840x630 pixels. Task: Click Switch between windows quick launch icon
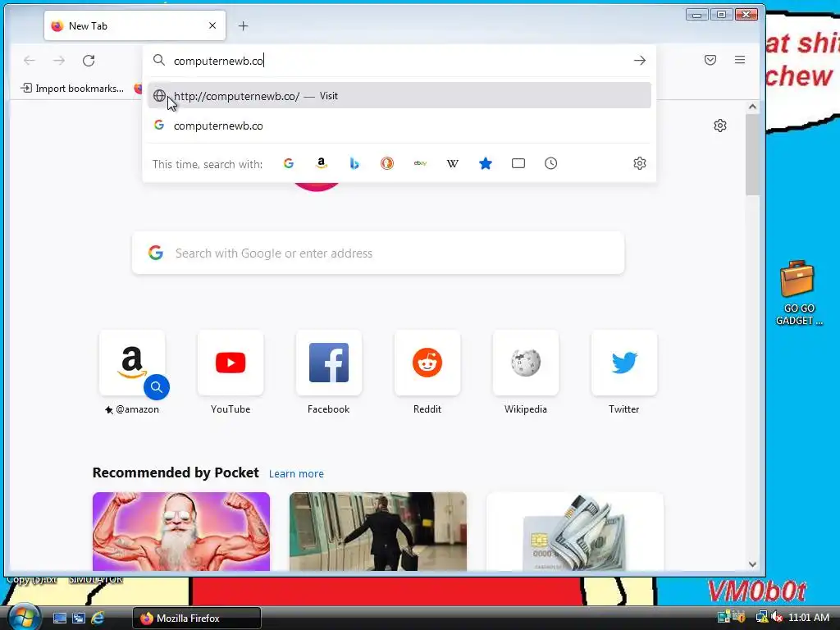pos(79,619)
